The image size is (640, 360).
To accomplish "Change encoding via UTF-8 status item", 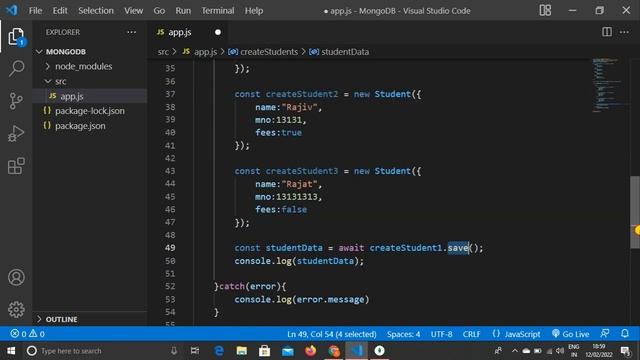I will 441,334.
